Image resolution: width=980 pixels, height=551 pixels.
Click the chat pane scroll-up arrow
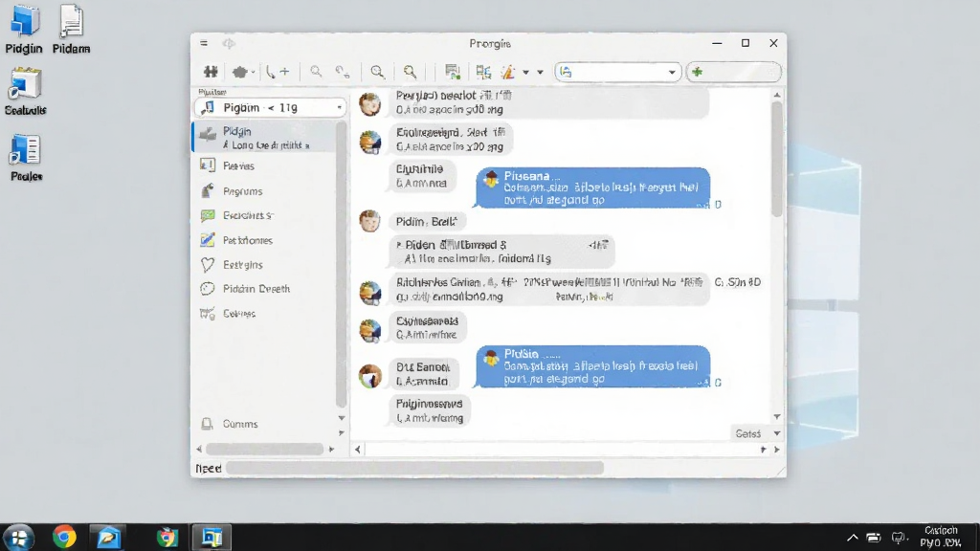777,95
